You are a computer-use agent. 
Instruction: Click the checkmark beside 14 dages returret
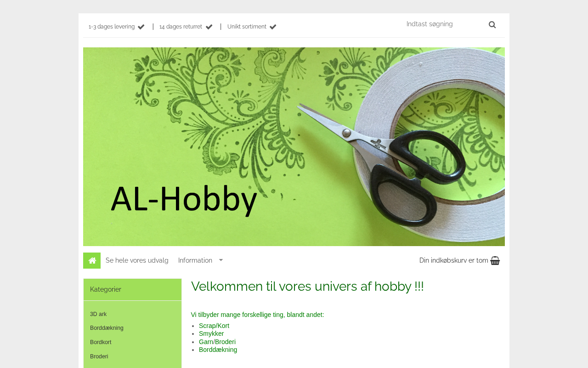coord(209,27)
